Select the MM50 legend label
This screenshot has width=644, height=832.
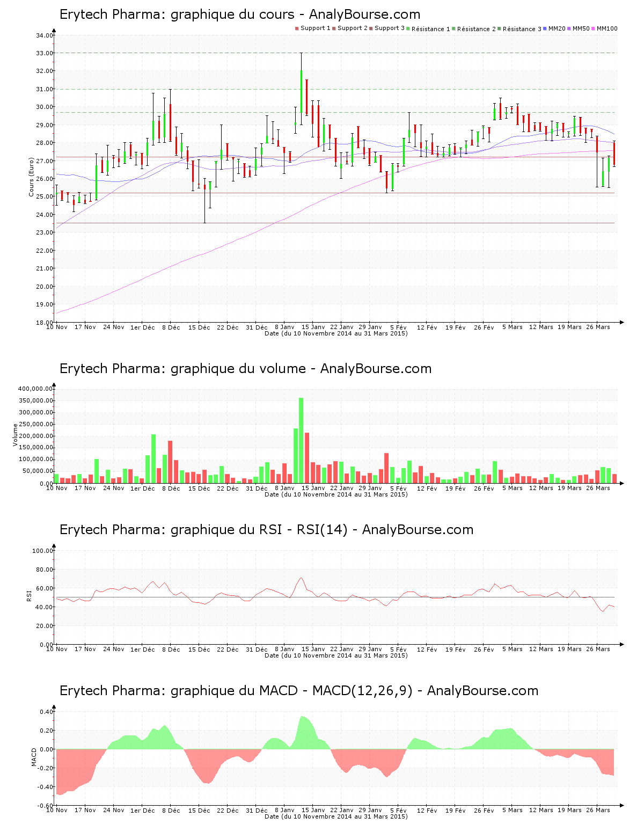point(581,28)
